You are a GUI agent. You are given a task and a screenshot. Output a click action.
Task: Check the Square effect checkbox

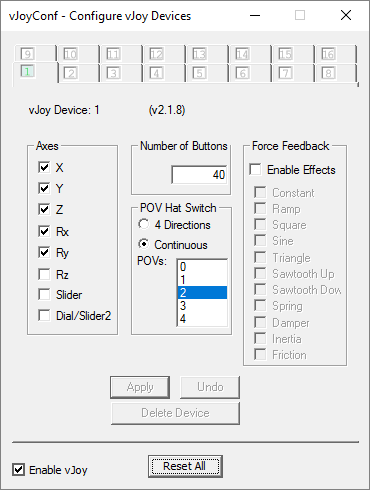click(x=260, y=224)
